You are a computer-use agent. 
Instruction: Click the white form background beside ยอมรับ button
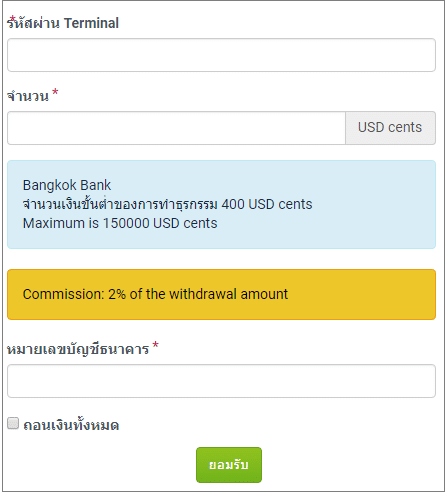click(350, 465)
